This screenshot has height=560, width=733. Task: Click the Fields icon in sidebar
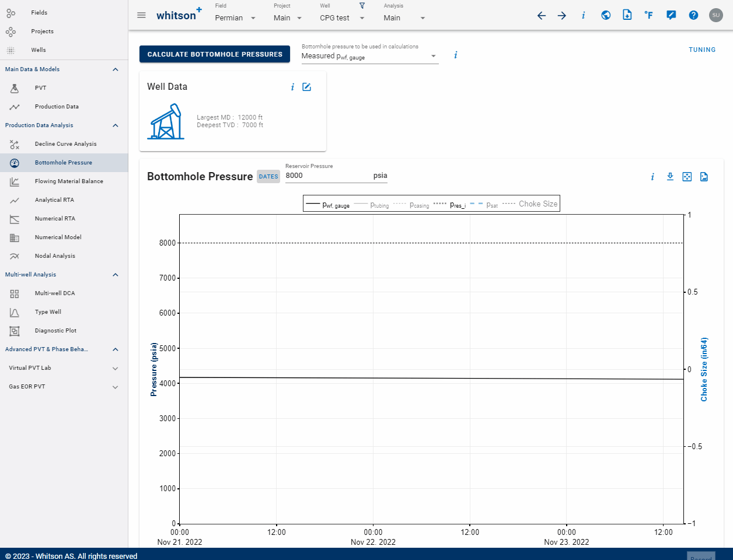click(11, 12)
